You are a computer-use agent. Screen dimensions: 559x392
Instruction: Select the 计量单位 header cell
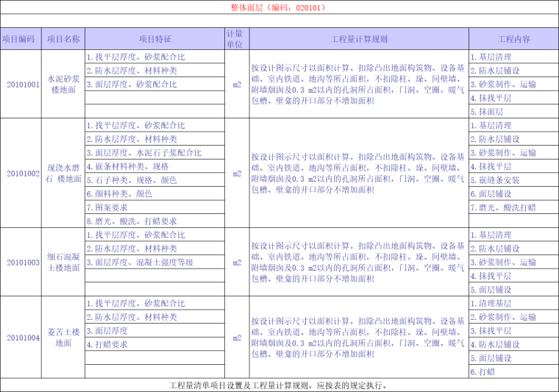(237, 39)
